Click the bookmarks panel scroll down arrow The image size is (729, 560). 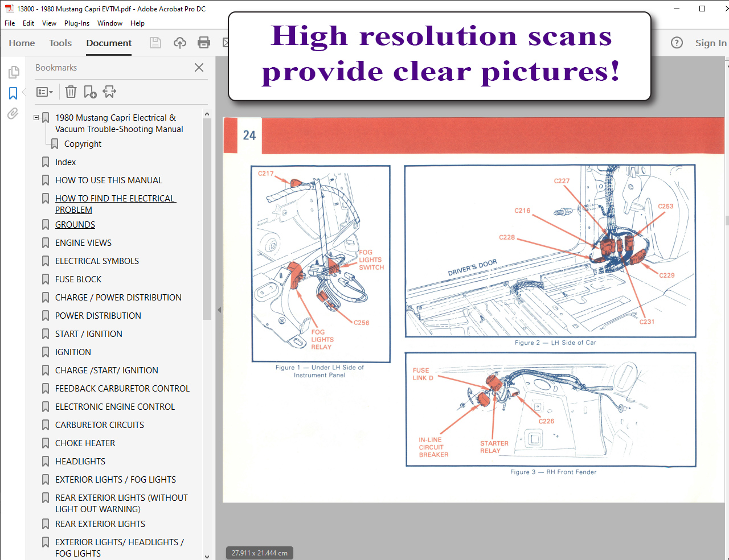207,556
